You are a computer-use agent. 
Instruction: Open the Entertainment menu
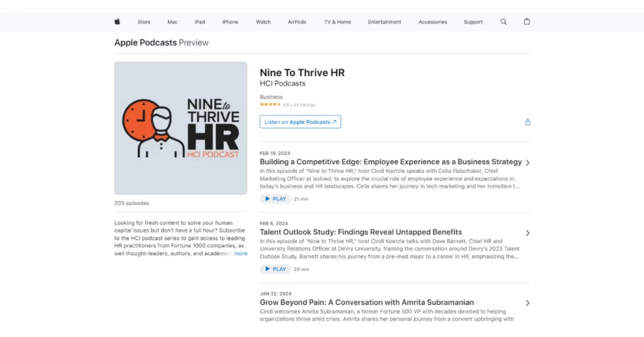point(384,22)
